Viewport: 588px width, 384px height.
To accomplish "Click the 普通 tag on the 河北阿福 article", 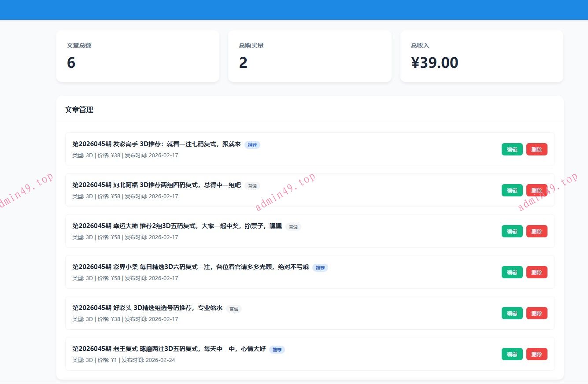I will [x=252, y=186].
